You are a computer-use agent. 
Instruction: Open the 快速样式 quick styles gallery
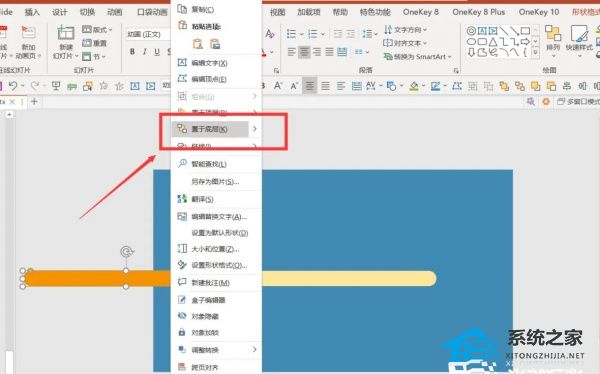point(579,41)
